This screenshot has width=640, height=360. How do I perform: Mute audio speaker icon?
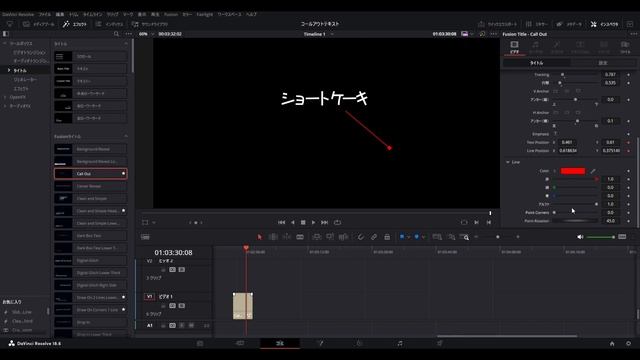click(580, 237)
